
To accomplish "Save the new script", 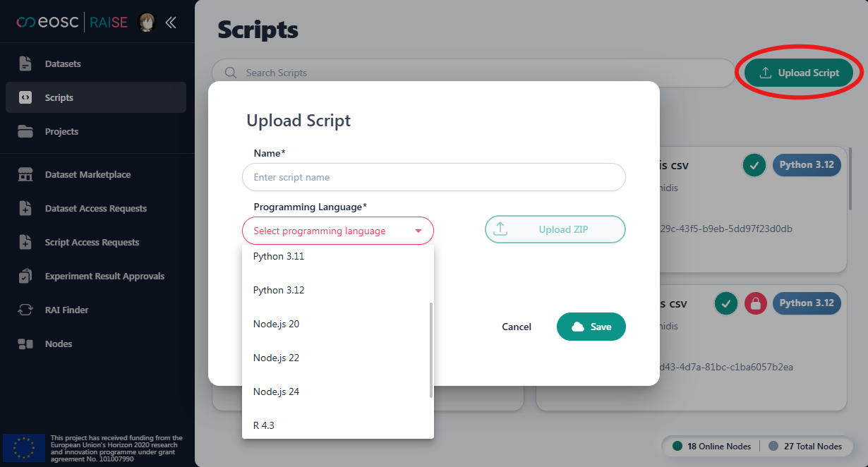I will (x=591, y=327).
